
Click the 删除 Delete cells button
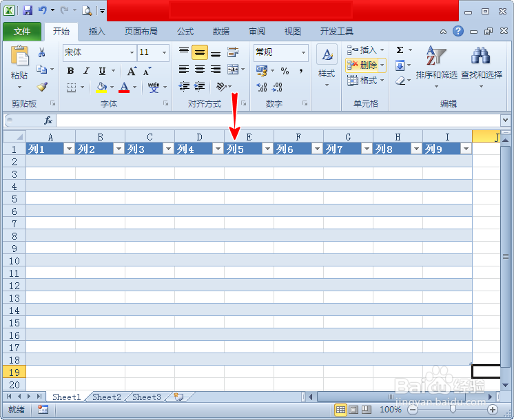click(x=362, y=65)
